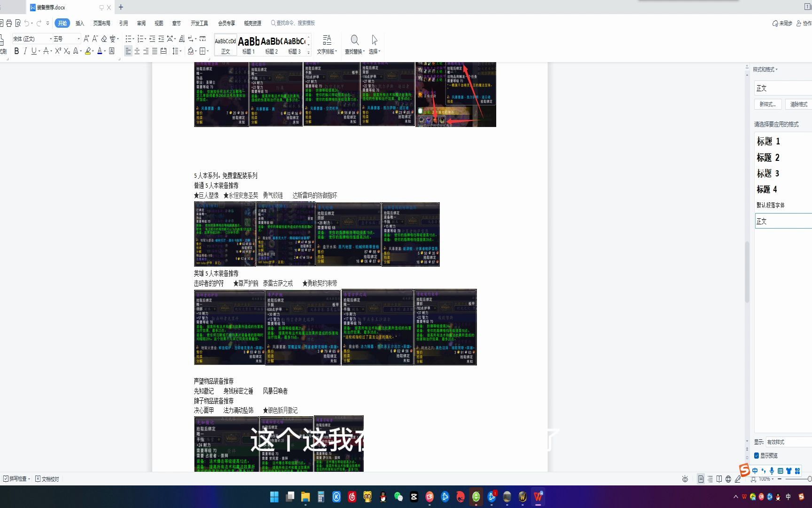
Task: Click the print icon in quick access bar
Action: tap(9, 23)
